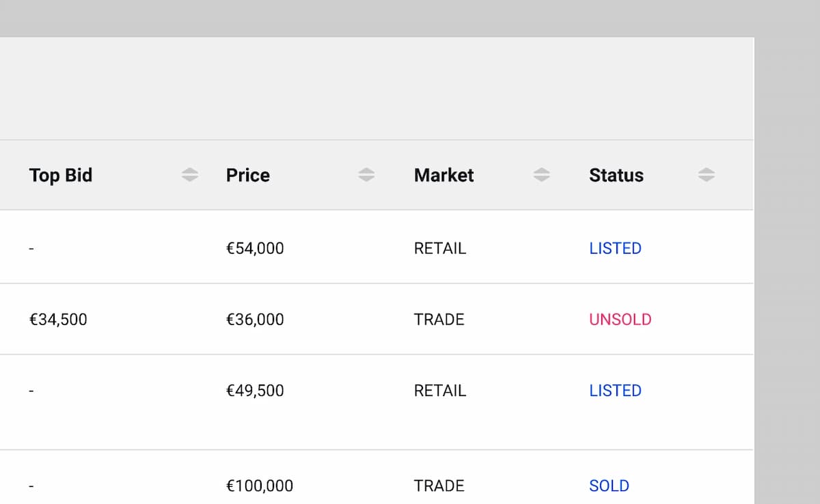Activate descending sort on Top Bid
820x504 pixels.
coord(190,174)
